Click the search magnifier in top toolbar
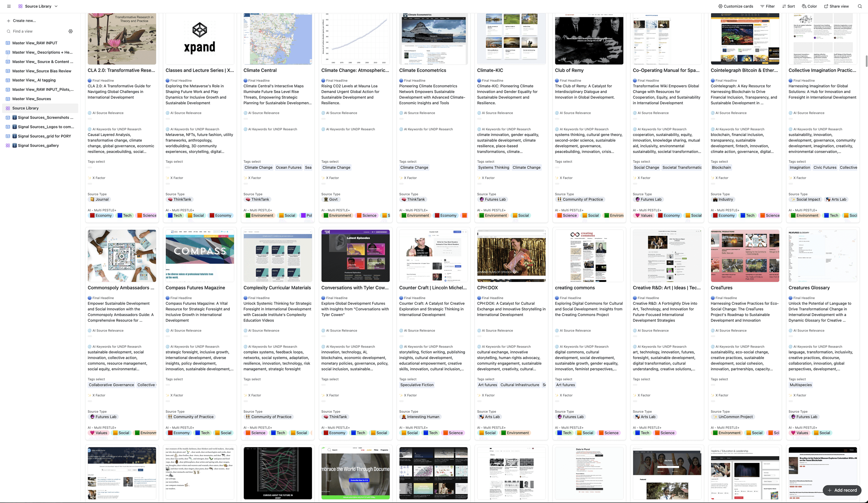The width and height of the screenshot is (868, 503). point(860,6)
